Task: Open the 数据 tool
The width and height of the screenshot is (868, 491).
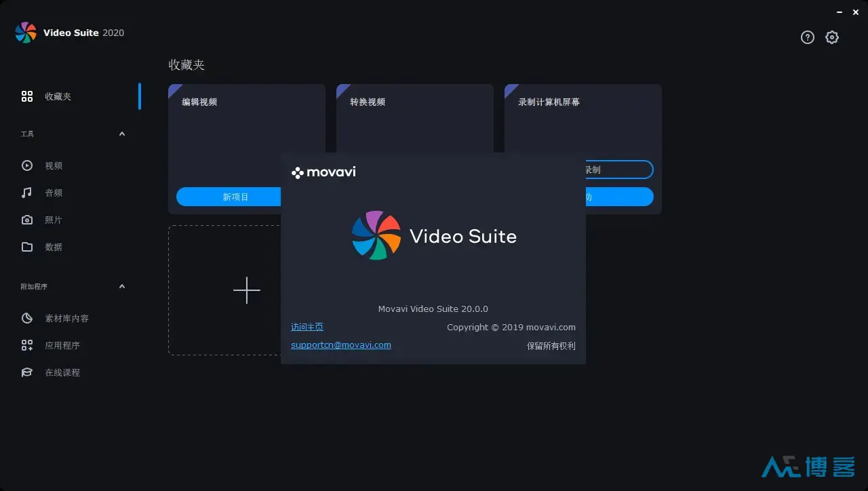Action: pyautogui.click(x=54, y=246)
